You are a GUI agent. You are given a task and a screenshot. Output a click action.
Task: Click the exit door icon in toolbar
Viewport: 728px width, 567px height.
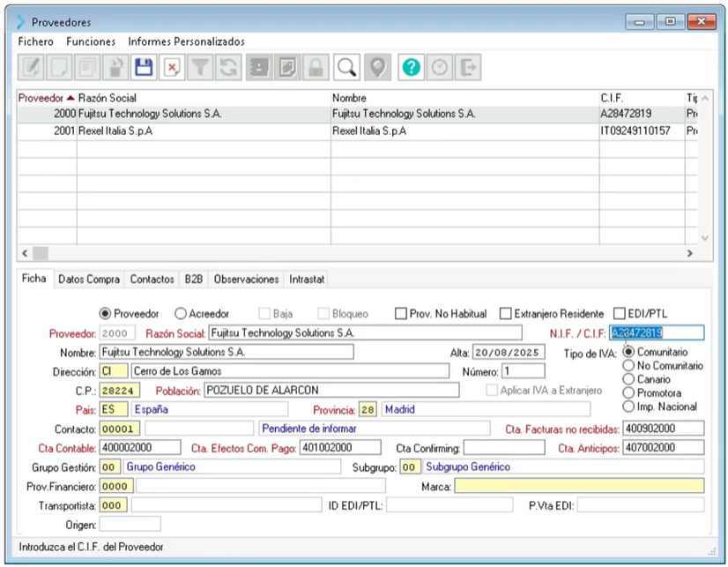tap(470, 68)
